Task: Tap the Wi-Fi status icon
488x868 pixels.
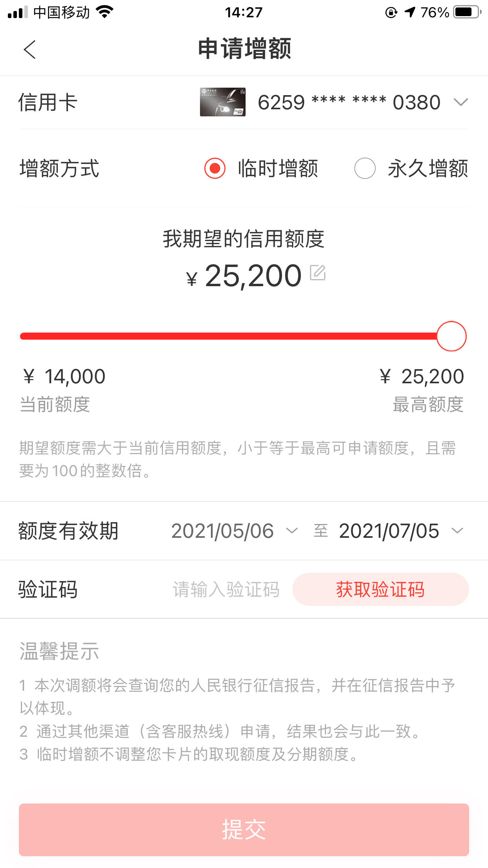Action: click(105, 12)
